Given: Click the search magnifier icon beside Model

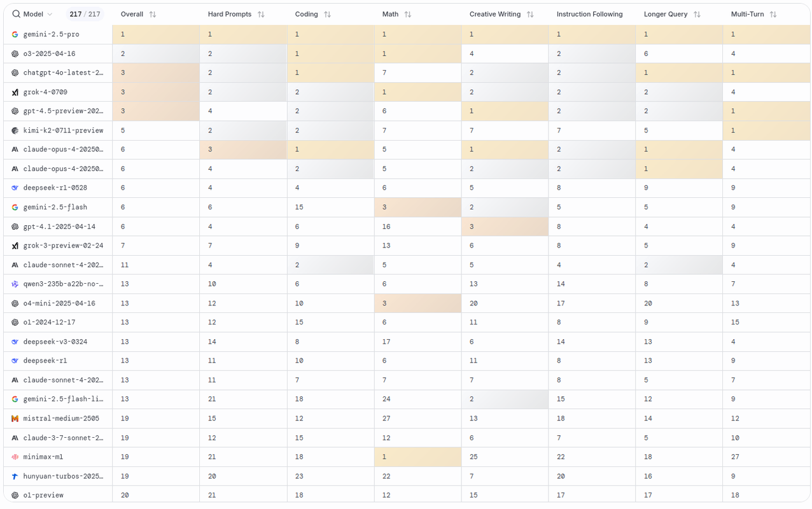Looking at the screenshot, I should [17, 14].
